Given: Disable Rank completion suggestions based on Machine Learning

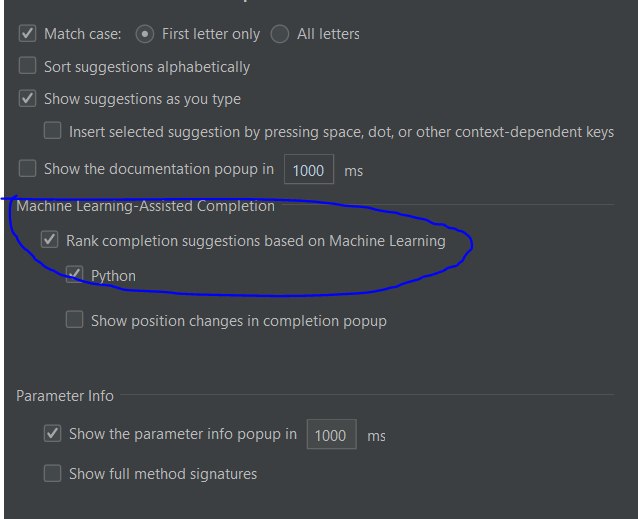Looking at the screenshot, I should pyautogui.click(x=50, y=240).
